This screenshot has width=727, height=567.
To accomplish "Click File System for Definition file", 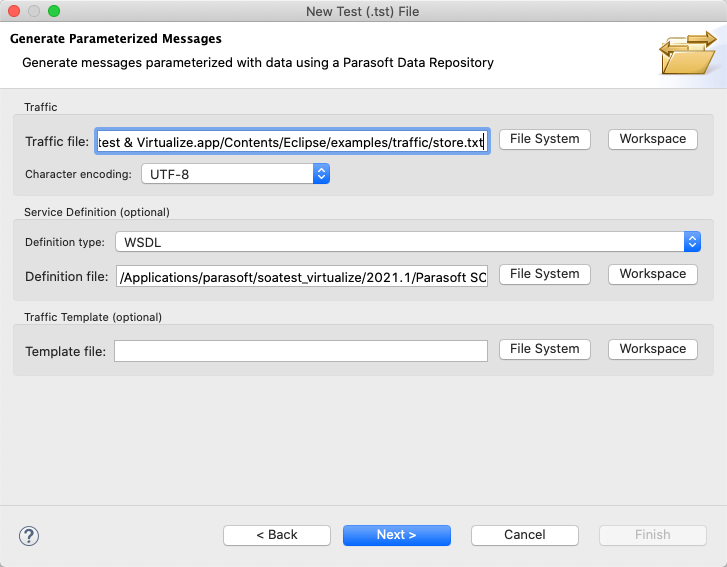I will pos(545,274).
